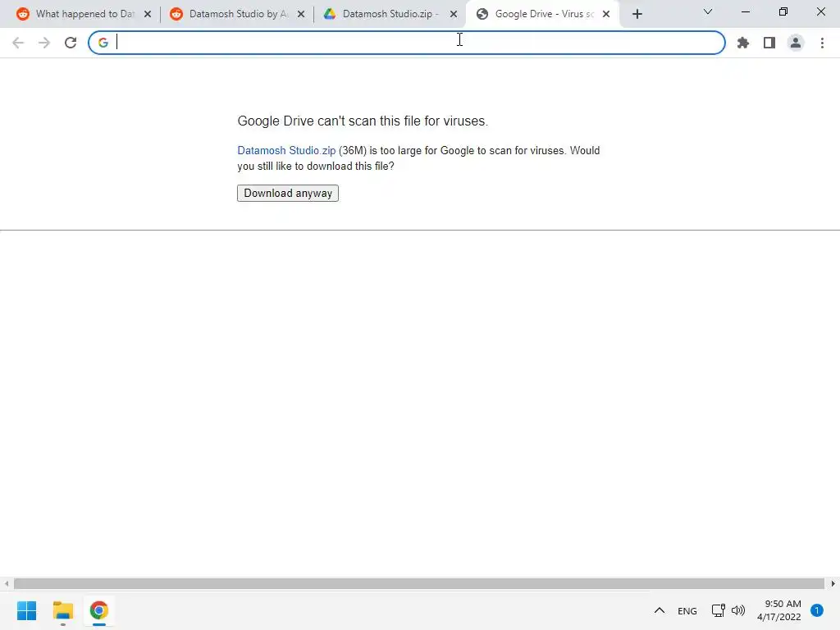Close the 'Datamosh Studio by A' tab
Viewport: 840px width, 630px height.
(301, 14)
